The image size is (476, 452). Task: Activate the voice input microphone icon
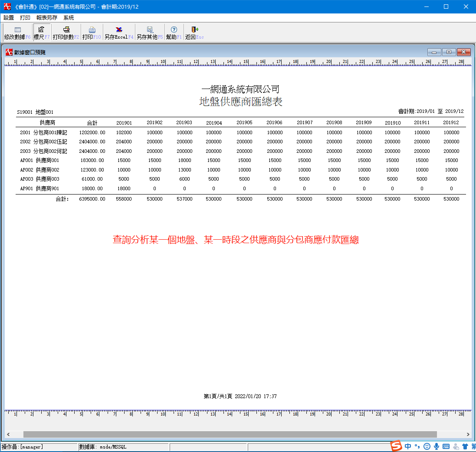(436, 446)
